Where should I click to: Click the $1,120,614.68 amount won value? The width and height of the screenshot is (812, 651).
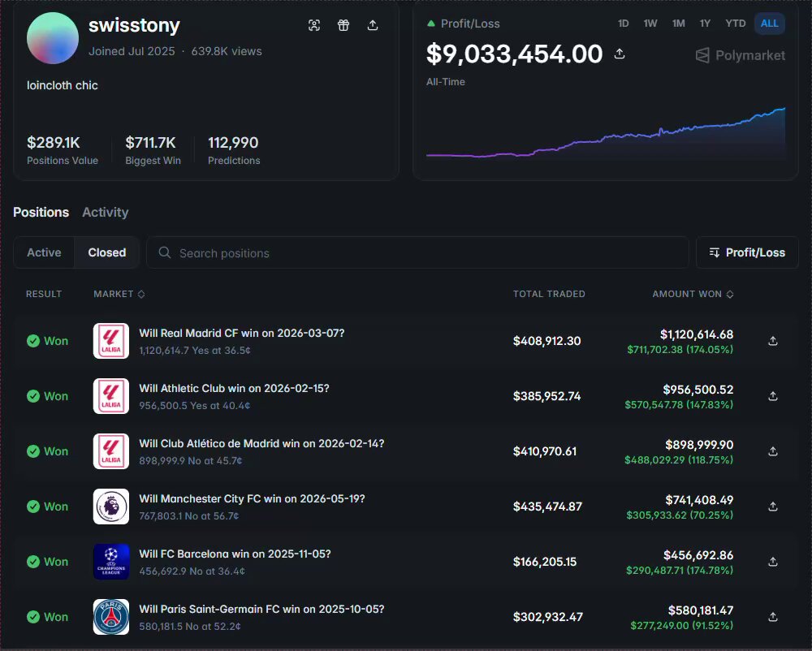pos(697,334)
